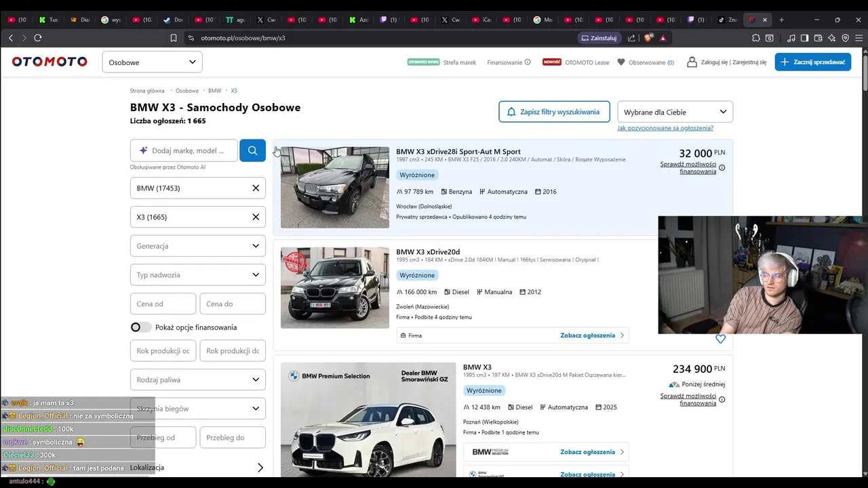Switch to the Google 'wys' tab

(x=112, y=20)
